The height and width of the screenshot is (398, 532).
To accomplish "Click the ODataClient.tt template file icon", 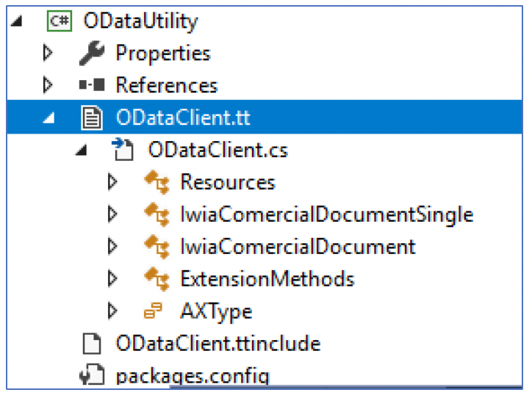I will 91,117.
